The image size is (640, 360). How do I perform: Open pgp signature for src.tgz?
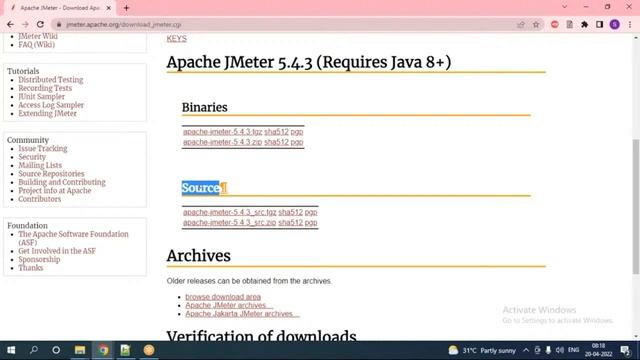click(311, 212)
